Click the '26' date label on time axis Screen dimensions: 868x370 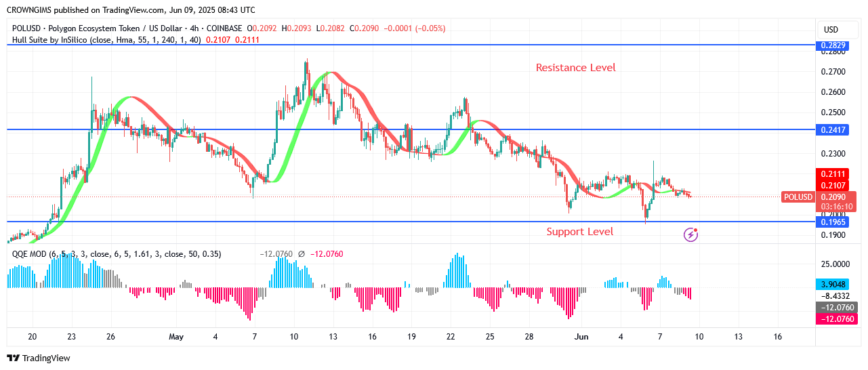pos(110,336)
